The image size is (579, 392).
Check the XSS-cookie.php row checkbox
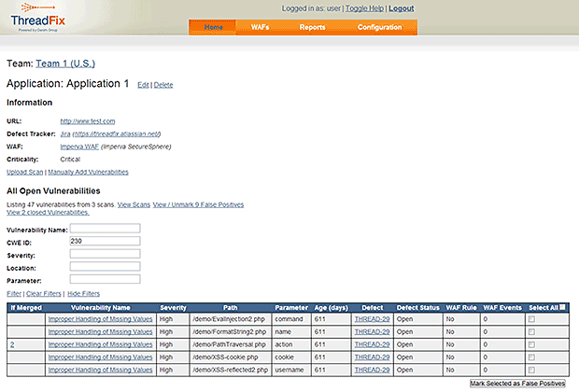pyautogui.click(x=531, y=357)
